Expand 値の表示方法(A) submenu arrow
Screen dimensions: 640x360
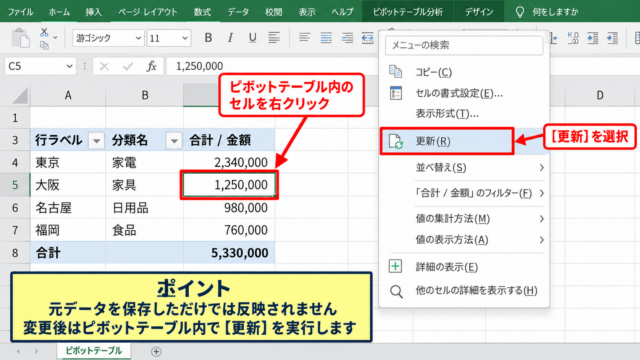[x=541, y=240]
